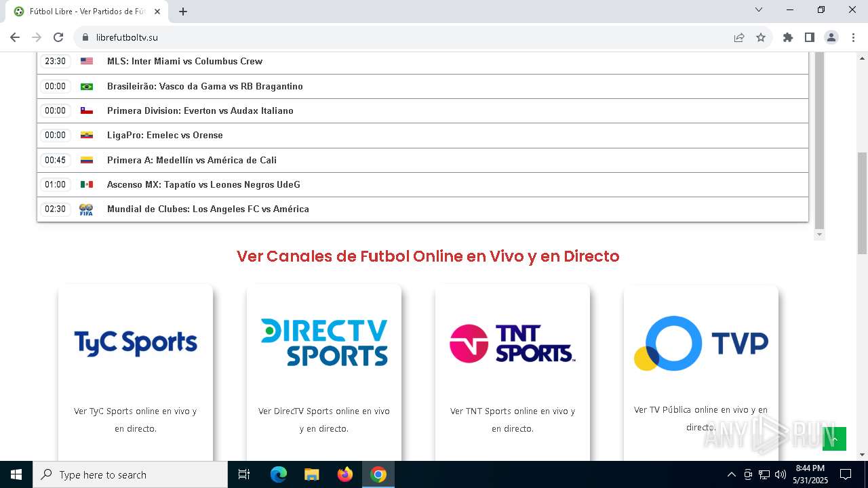Open Primera Division: Everton vs Audax Italiano
Screen dimensions: 868x488
click(200, 110)
